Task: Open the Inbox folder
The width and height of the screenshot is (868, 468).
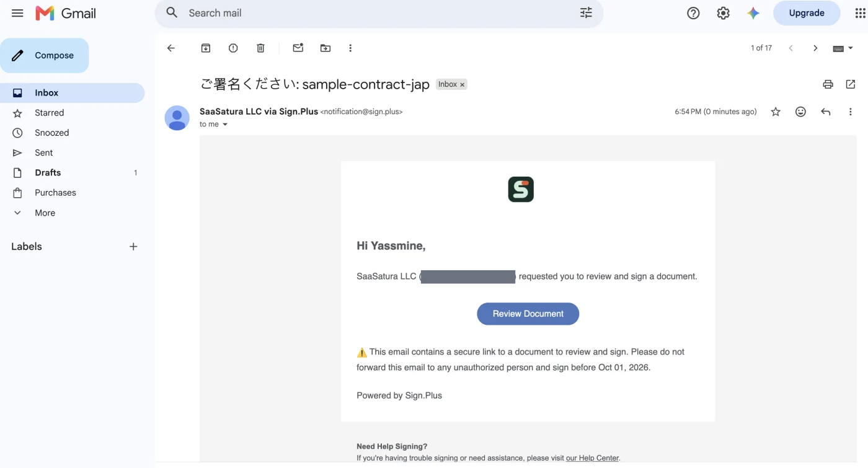Action: tap(72, 93)
